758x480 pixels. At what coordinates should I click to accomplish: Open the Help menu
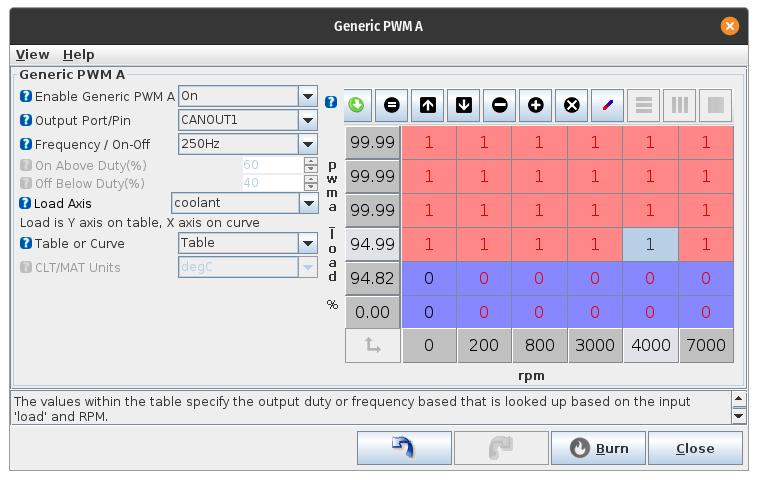coord(78,55)
